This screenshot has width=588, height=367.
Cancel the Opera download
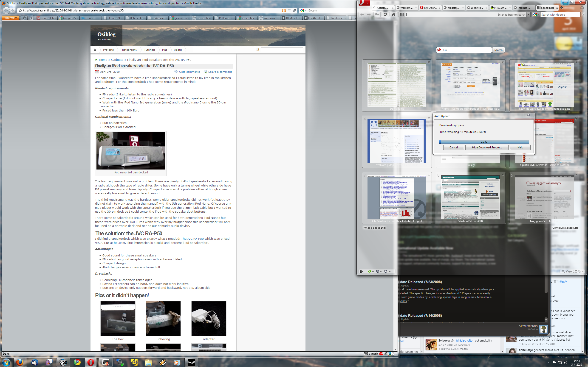453,147
